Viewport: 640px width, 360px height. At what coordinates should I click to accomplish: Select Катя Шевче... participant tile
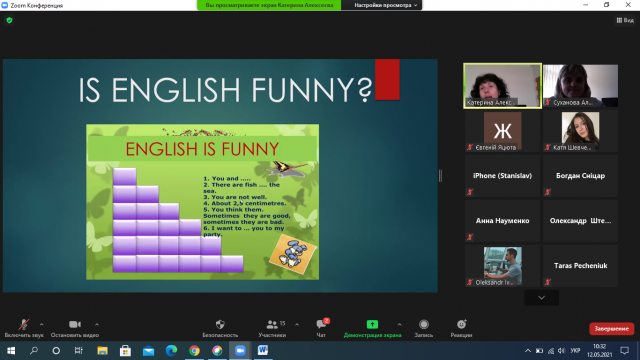click(580, 131)
